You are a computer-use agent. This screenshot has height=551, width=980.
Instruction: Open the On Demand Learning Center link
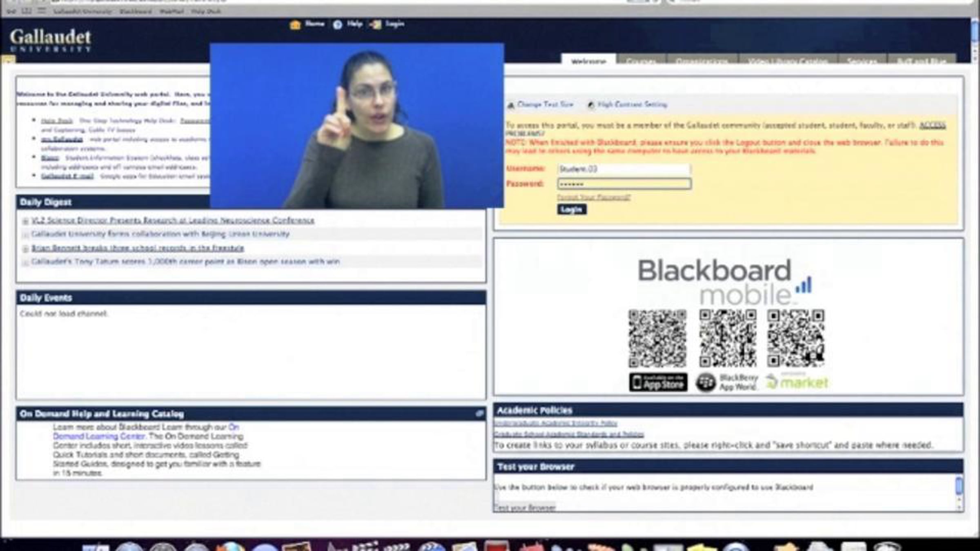click(x=146, y=431)
